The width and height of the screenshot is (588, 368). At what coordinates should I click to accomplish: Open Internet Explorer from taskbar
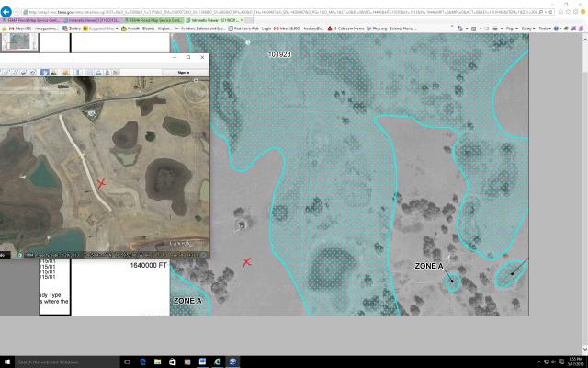pos(218,362)
